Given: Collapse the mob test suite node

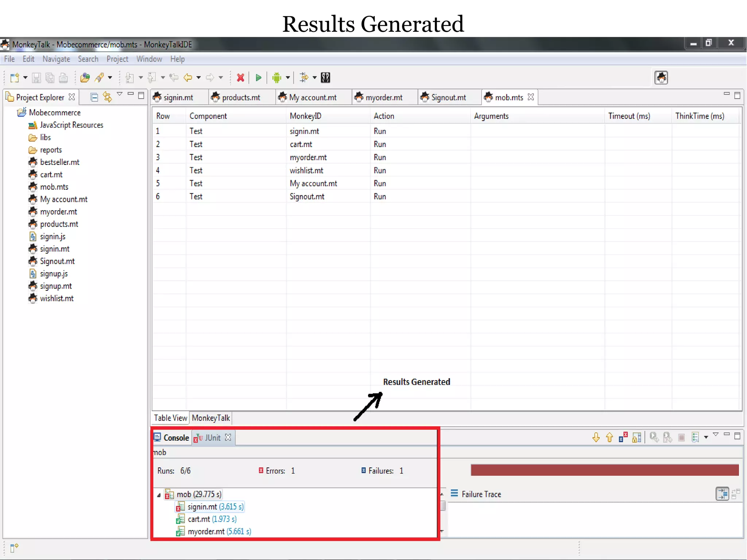Looking at the screenshot, I should pos(159,495).
